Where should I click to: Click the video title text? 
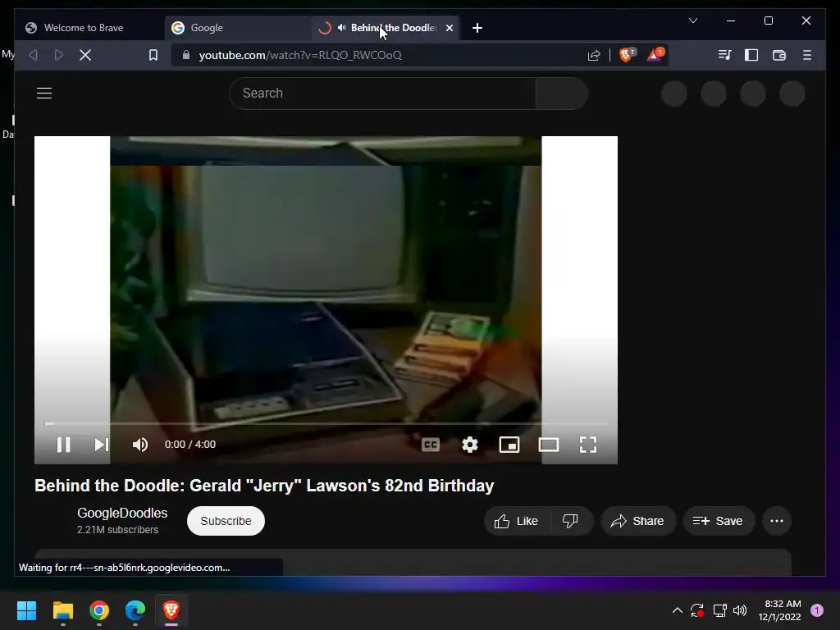pyautogui.click(x=264, y=486)
